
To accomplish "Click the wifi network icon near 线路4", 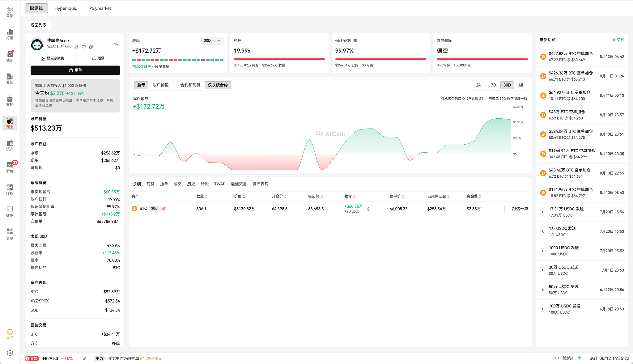I will [557, 358].
